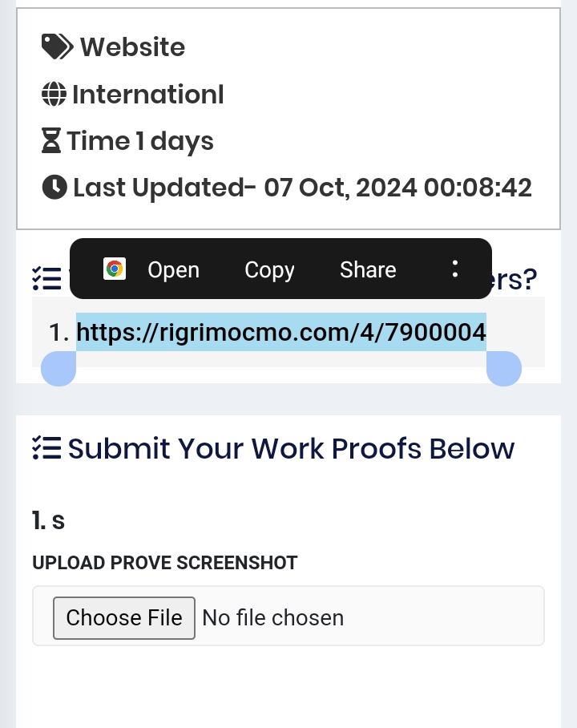Click the hourglass icon beside Time

51,140
